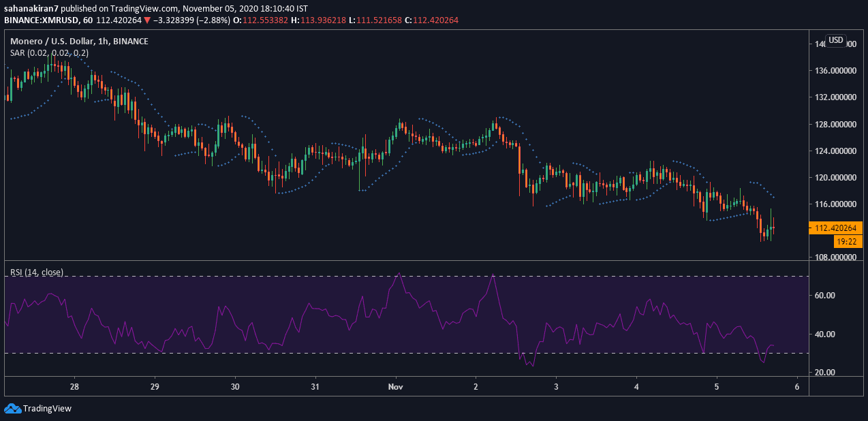Click the 136.000000 price axis label
This screenshot has width=868, height=421.
pyautogui.click(x=835, y=71)
